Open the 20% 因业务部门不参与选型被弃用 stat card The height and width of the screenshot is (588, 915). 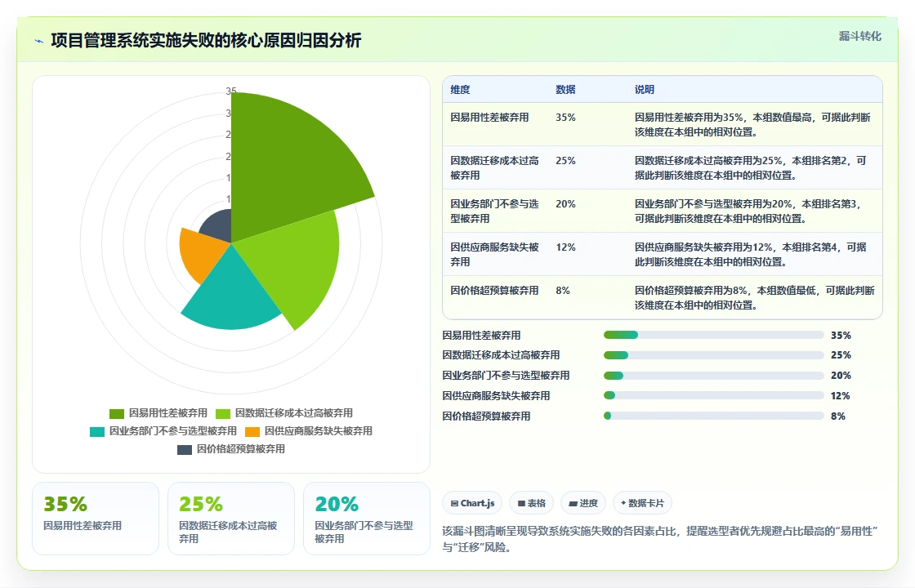[x=367, y=519]
